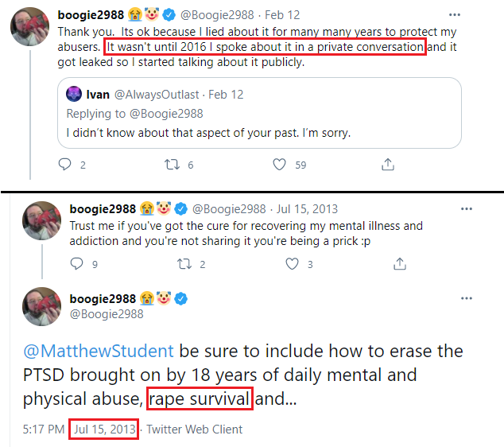Viewport: 504px width, 447px height.
Task: Retweet the tweet with 2 retweets
Action: pos(184,263)
